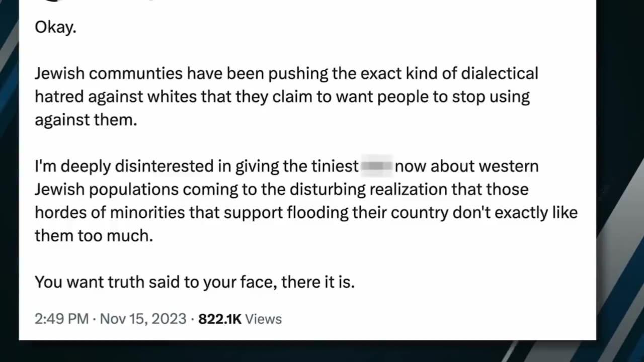Click the text "there it is."
This screenshot has width=644, height=362.
pos(318,282)
